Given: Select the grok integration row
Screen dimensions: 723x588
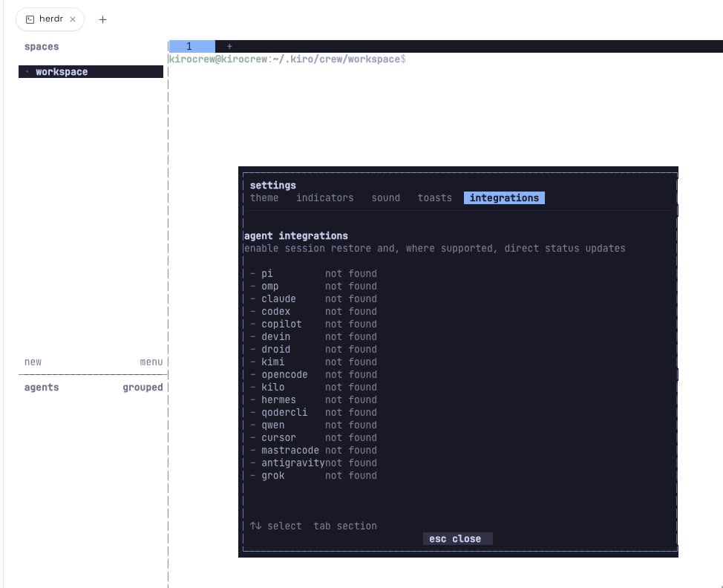Looking at the screenshot, I should [313, 475].
